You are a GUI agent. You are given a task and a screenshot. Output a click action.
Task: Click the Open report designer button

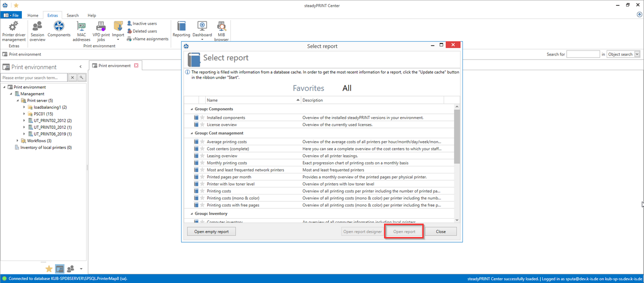pyautogui.click(x=362, y=232)
